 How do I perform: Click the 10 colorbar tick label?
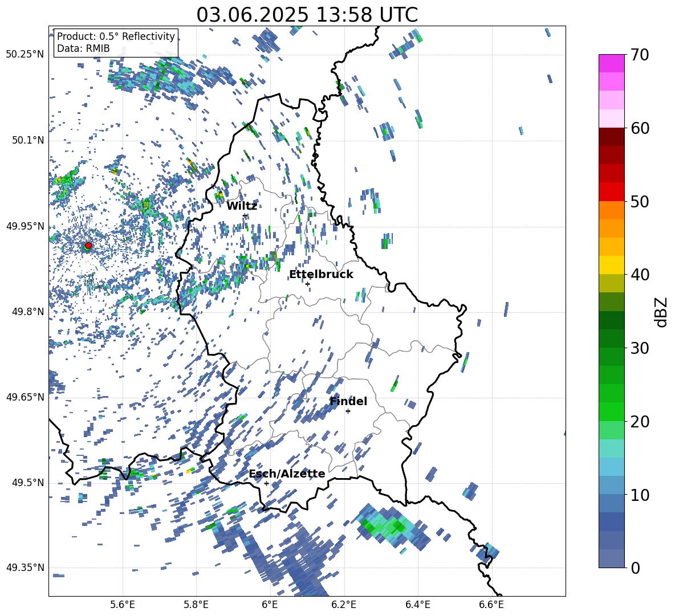point(640,495)
